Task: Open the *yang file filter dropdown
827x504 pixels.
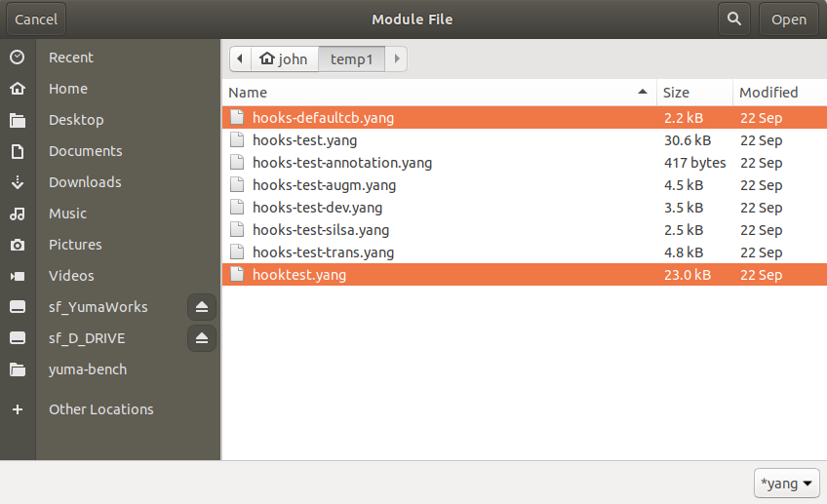Action: pos(786,483)
